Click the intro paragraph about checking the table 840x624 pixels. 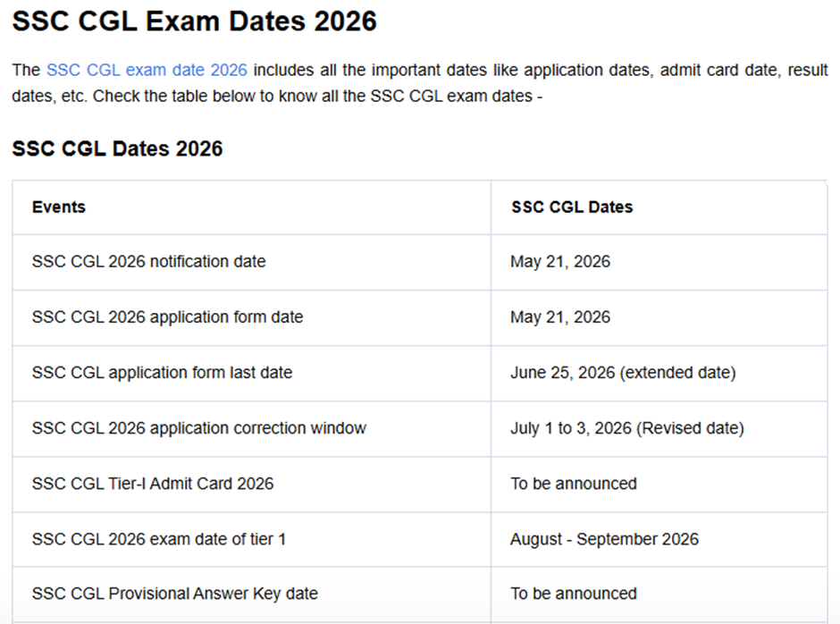420,83
